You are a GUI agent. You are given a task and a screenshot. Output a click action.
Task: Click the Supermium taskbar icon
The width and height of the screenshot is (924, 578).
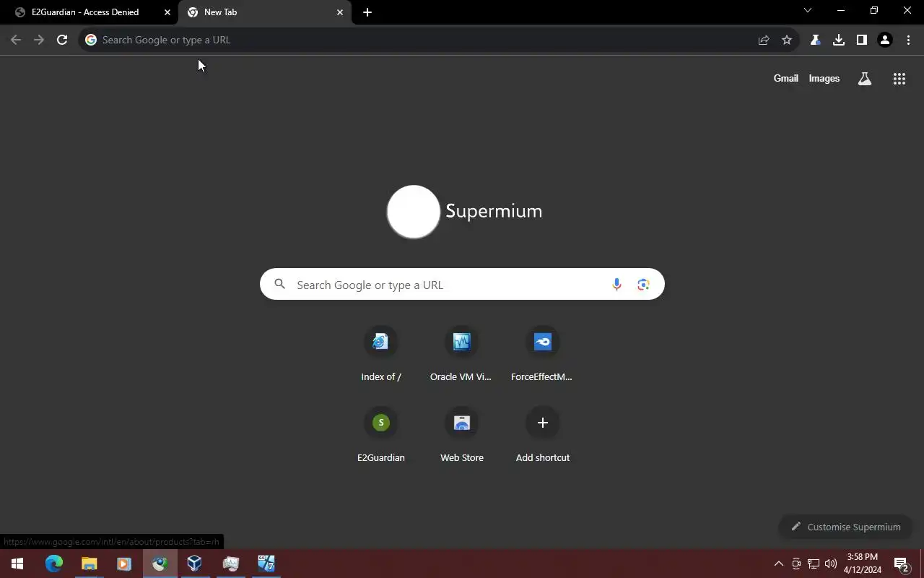tap(160, 564)
